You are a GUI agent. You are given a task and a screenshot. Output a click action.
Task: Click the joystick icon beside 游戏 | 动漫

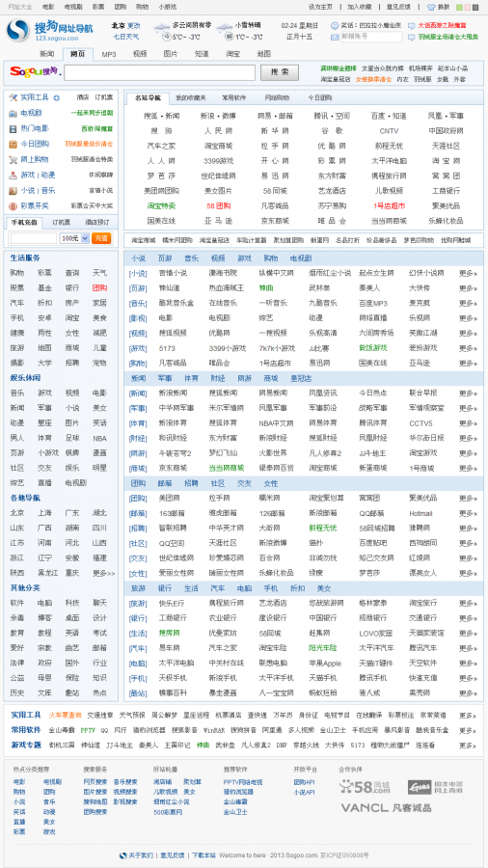click(x=14, y=175)
